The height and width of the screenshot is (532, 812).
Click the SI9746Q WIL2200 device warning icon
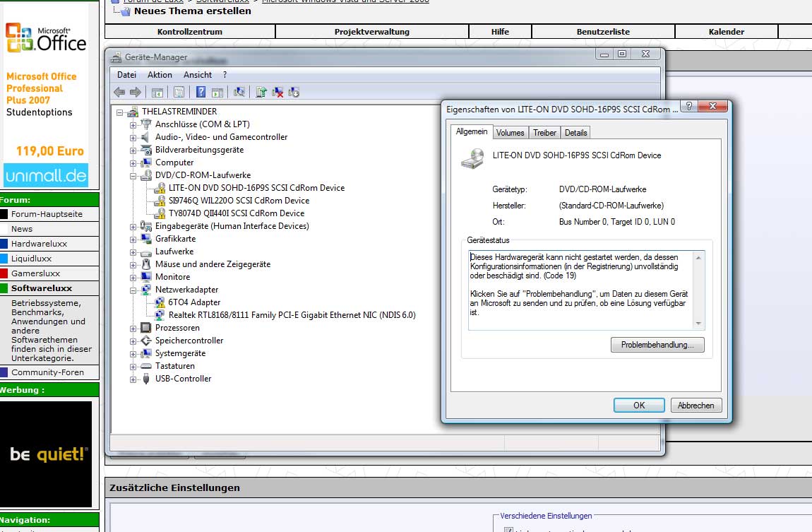click(x=160, y=201)
